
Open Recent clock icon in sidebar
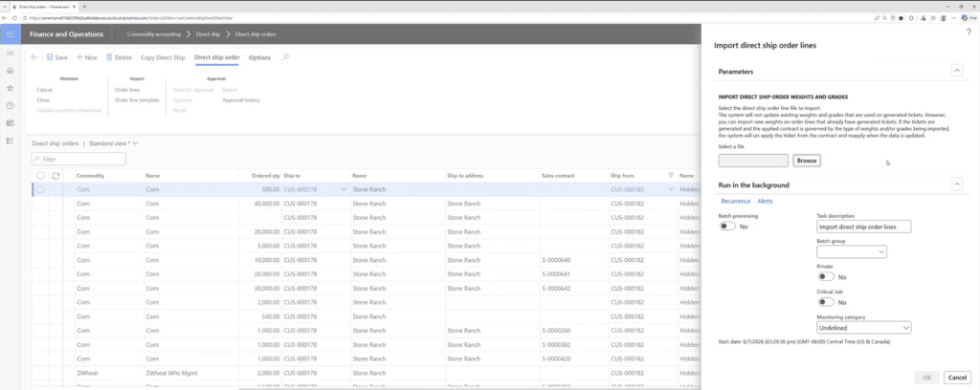[x=10, y=105]
